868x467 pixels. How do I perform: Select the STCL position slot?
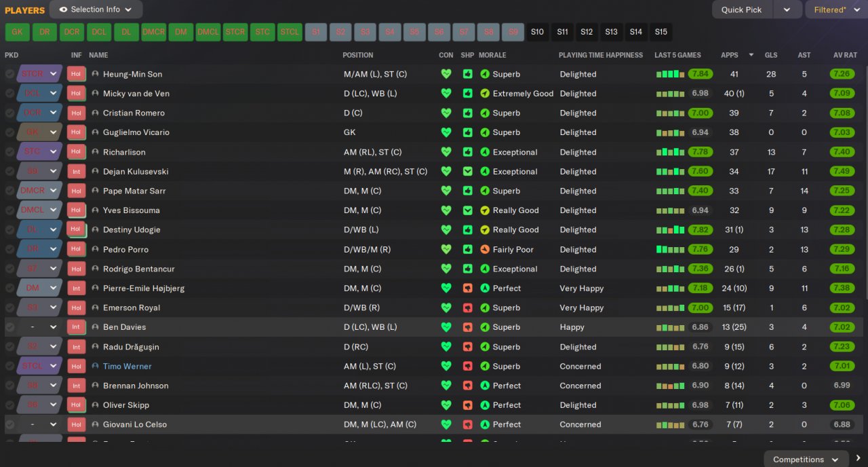(x=290, y=32)
